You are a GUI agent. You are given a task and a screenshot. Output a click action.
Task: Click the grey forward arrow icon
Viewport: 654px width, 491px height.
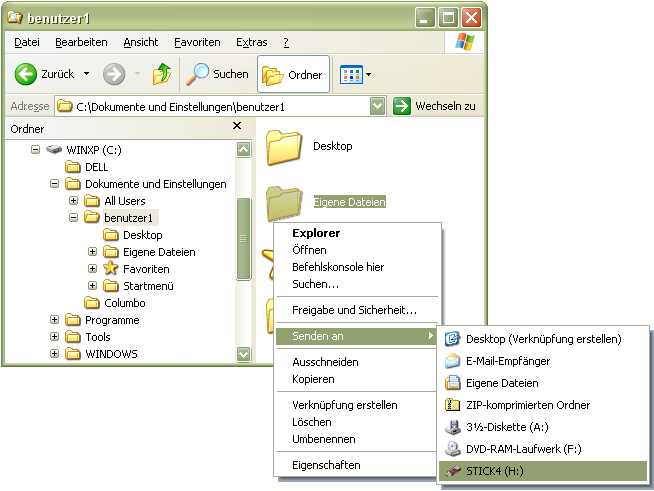(x=114, y=74)
